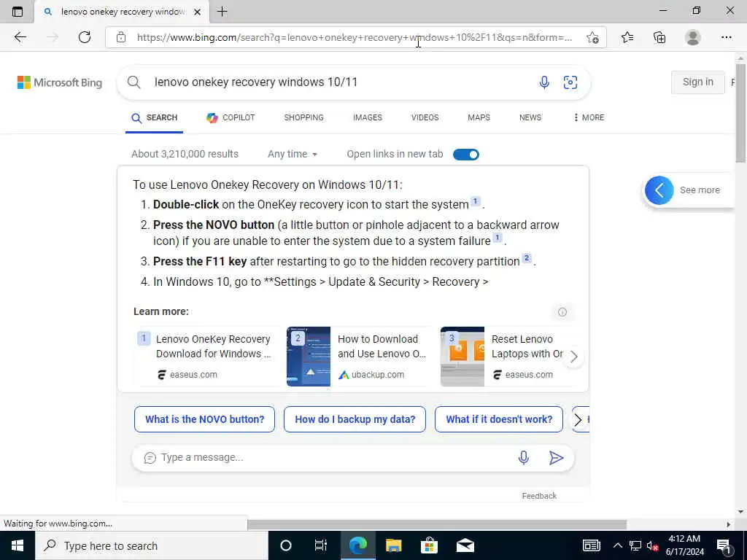
Task: Close the lenovo onekey recovery tab
Action: tap(197, 12)
